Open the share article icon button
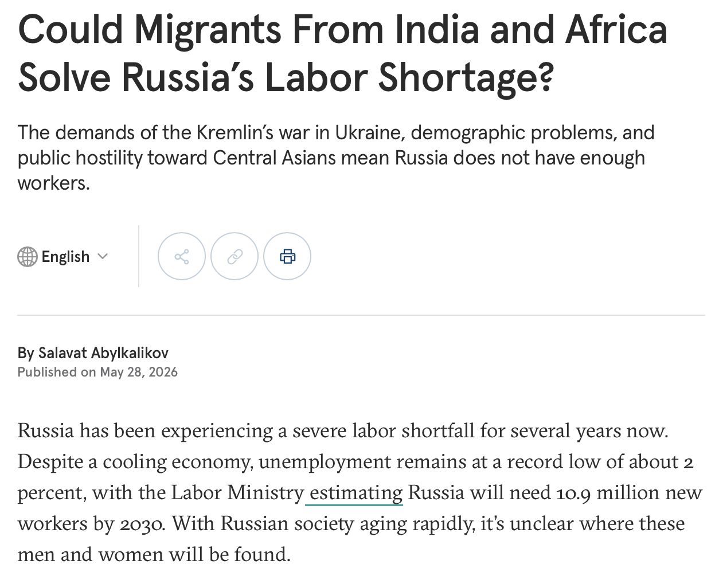719x588 pixels. point(182,256)
